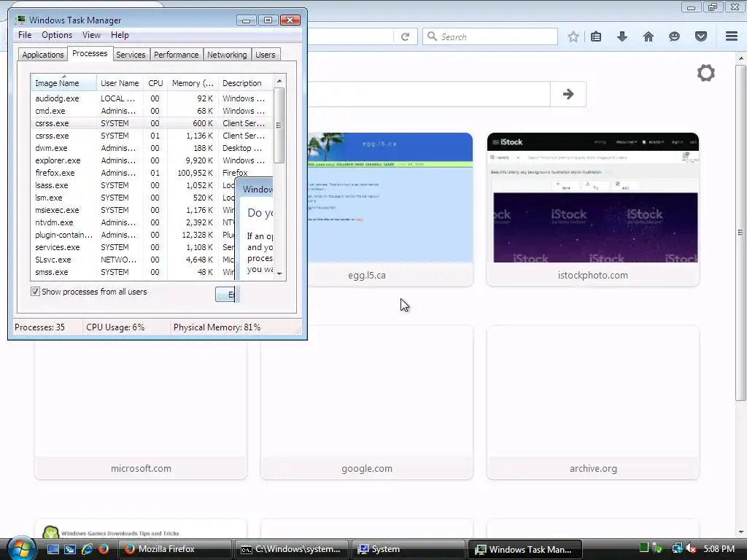Screen dimensions: 747x560
Task: Open the archive.org tile
Action: [x=592, y=402]
